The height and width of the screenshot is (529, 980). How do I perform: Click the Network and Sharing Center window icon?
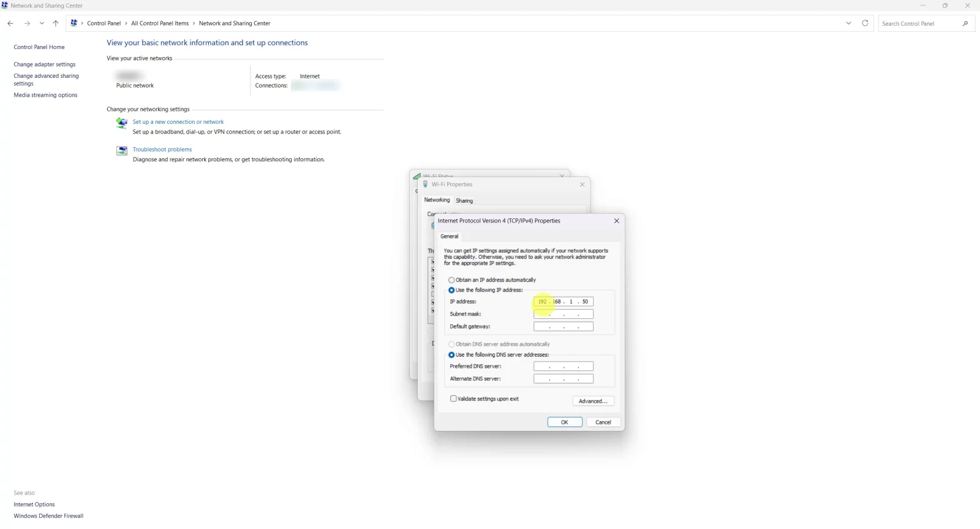point(5,6)
